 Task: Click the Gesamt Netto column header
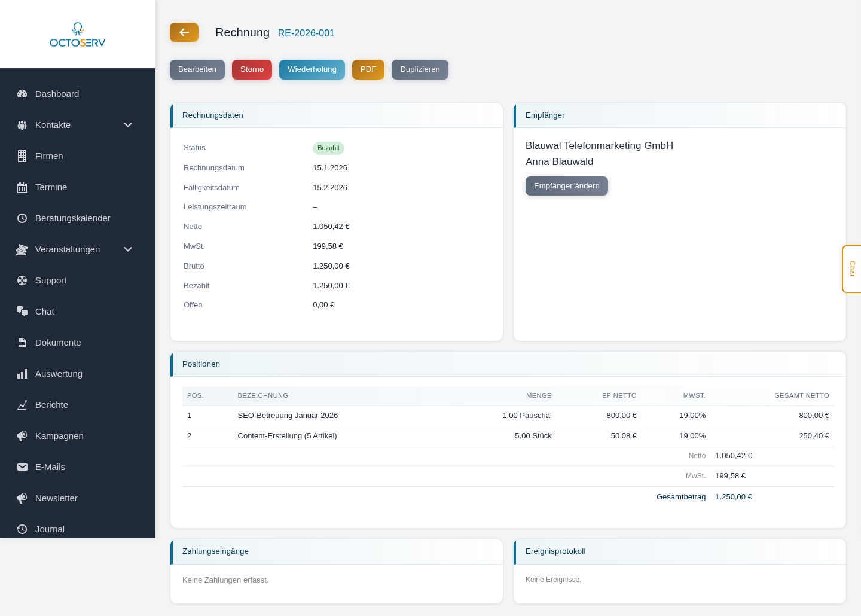pos(802,396)
